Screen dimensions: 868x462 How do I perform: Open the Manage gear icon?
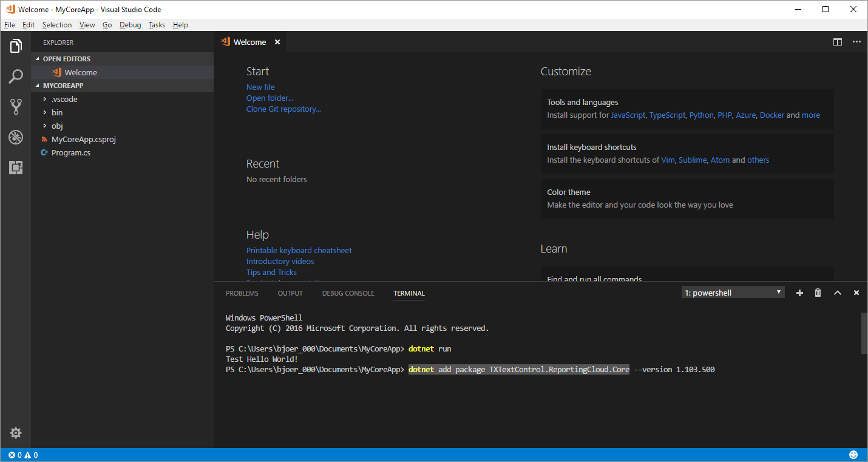point(16,433)
